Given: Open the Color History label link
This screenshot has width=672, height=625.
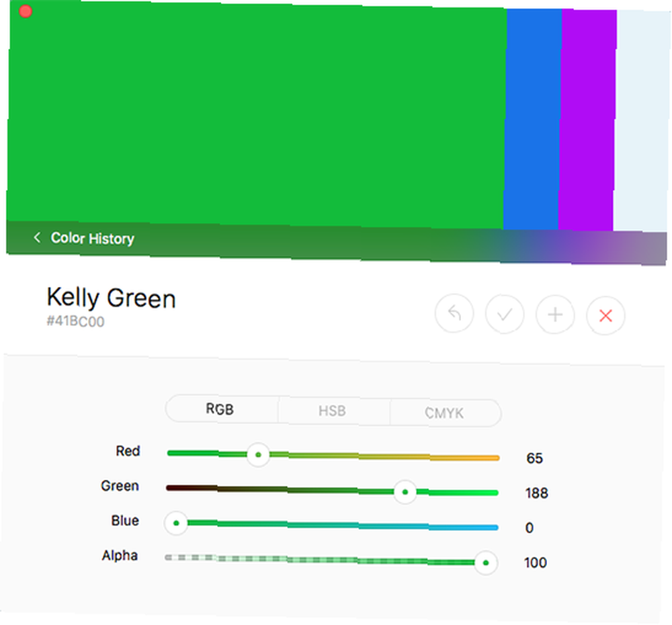Looking at the screenshot, I should coord(93,238).
